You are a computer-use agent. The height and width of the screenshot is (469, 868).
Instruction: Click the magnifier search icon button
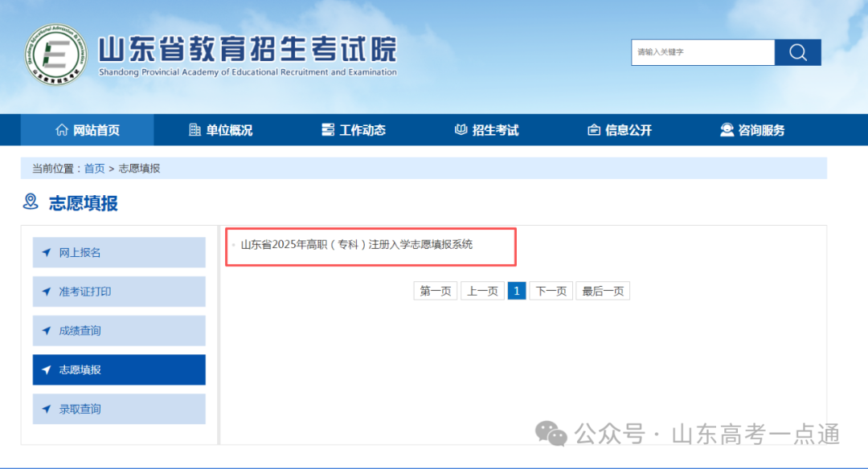(797, 52)
